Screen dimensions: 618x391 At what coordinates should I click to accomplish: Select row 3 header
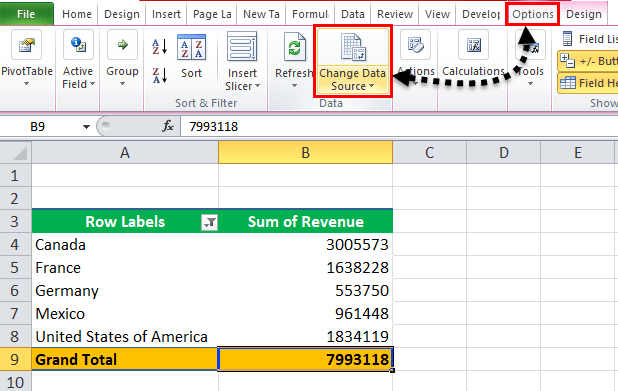[15, 222]
